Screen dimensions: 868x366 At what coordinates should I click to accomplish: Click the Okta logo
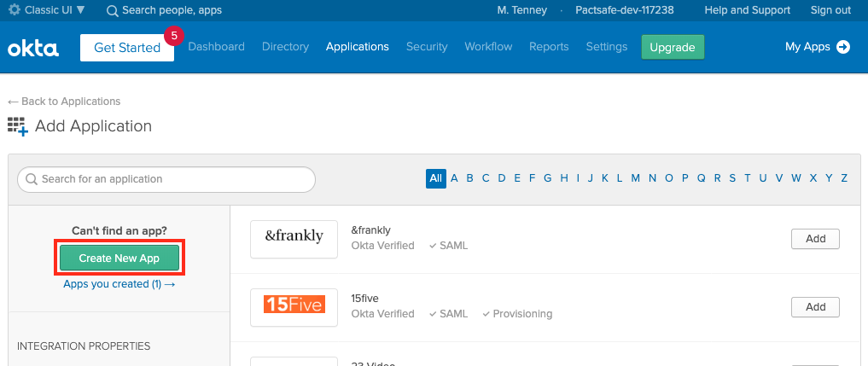(x=33, y=48)
